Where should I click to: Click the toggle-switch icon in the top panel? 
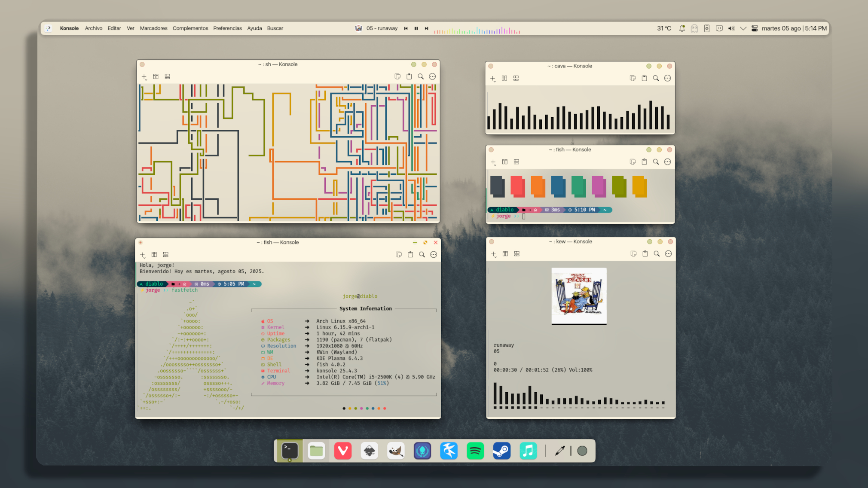click(755, 28)
